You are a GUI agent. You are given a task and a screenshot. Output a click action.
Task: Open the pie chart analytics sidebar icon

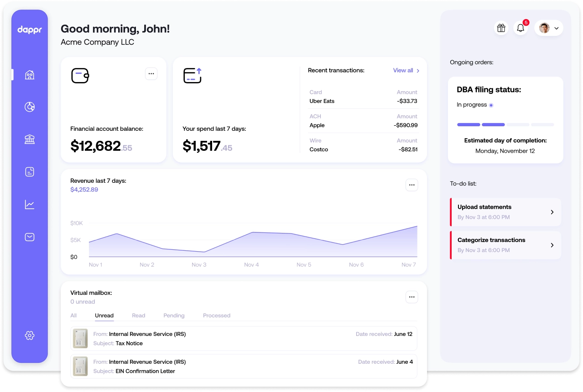coord(30,107)
